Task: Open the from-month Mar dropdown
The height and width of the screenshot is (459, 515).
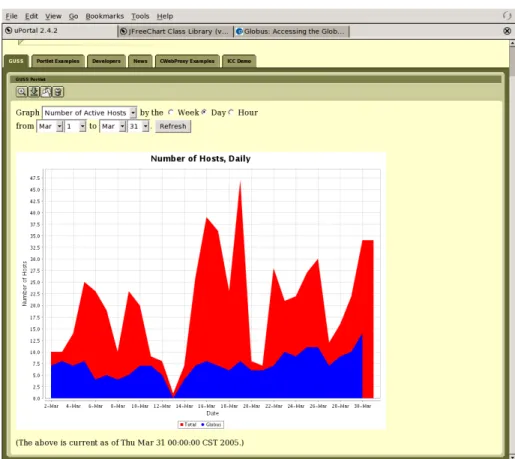Action: [x=50, y=126]
